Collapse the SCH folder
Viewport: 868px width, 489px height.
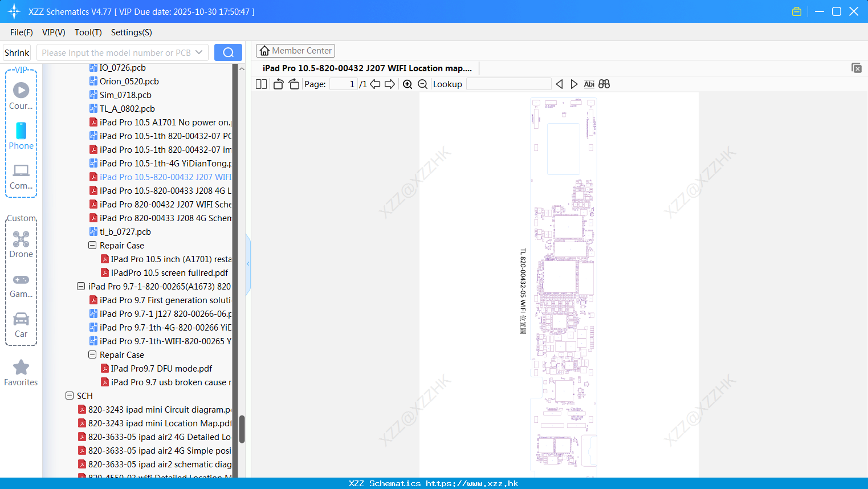[70, 396]
